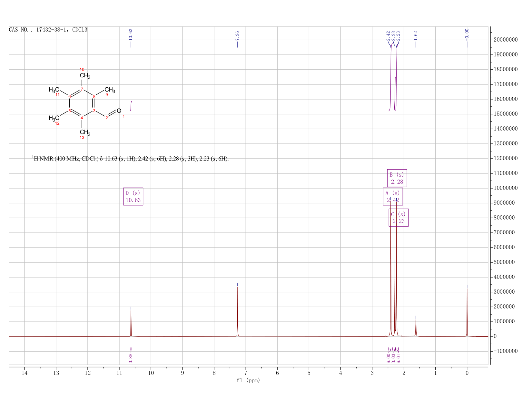This screenshot has height=411, width=532.
Task: Click the 1.62 peak label at top
Action: pyautogui.click(x=416, y=36)
